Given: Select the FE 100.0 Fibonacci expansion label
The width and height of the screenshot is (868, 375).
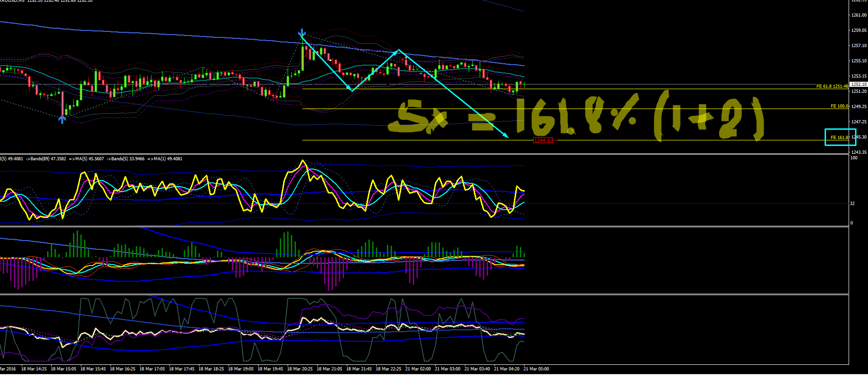Looking at the screenshot, I should [x=839, y=106].
